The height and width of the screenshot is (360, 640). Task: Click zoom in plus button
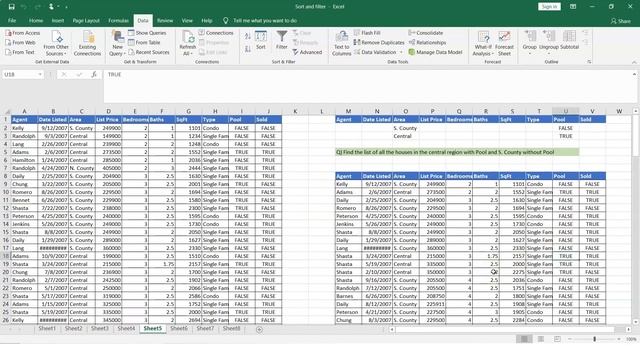coord(619,339)
